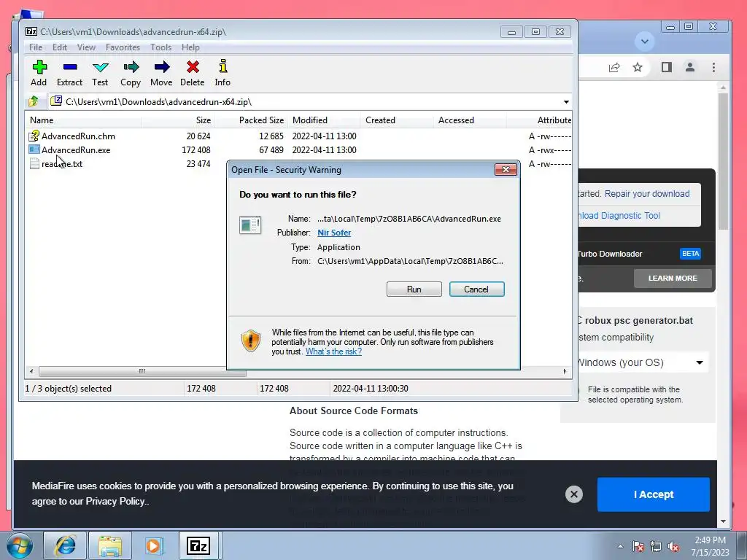Screen dimensions: 747x560
Task: Click the BETA badge
Action: pyautogui.click(x=690, y=254)
